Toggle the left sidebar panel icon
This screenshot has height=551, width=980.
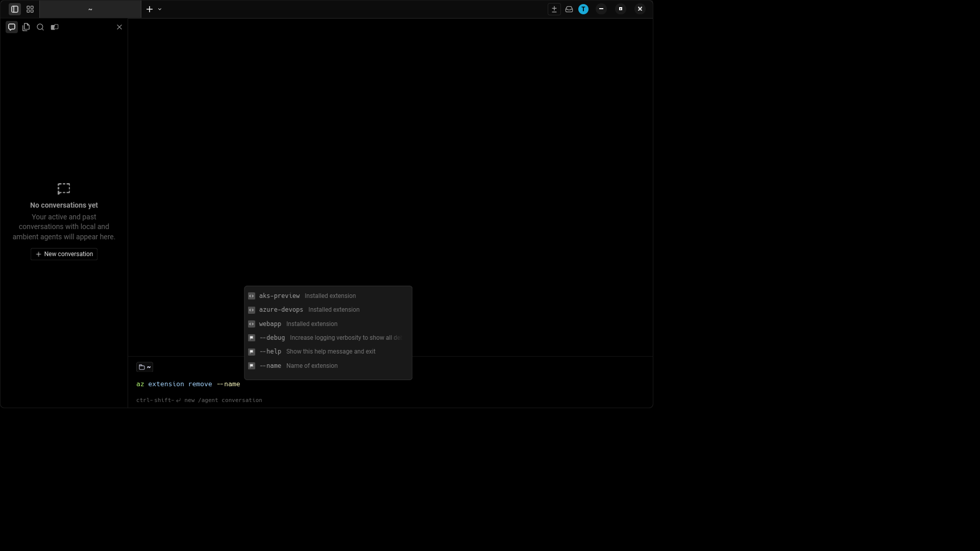pyautogui.click(x=15, y=9)
